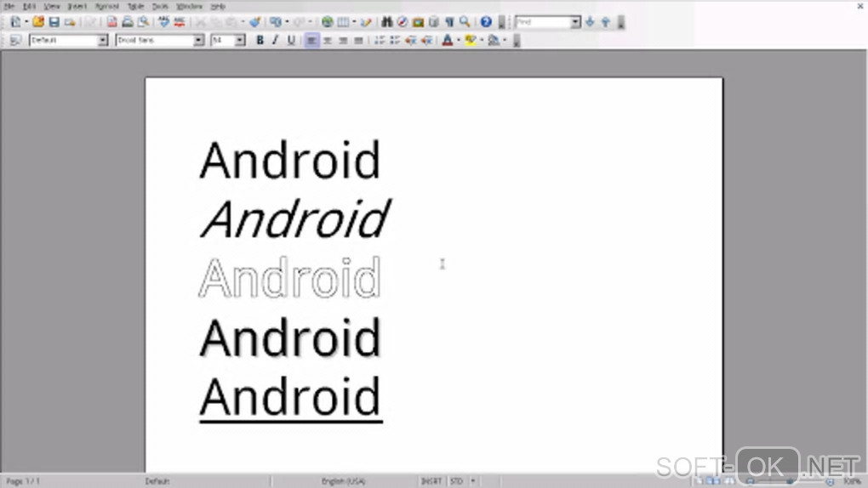Insert a hyperlink with the globe icon
Screen dimensions: 868x488
(x=327, y=22)
